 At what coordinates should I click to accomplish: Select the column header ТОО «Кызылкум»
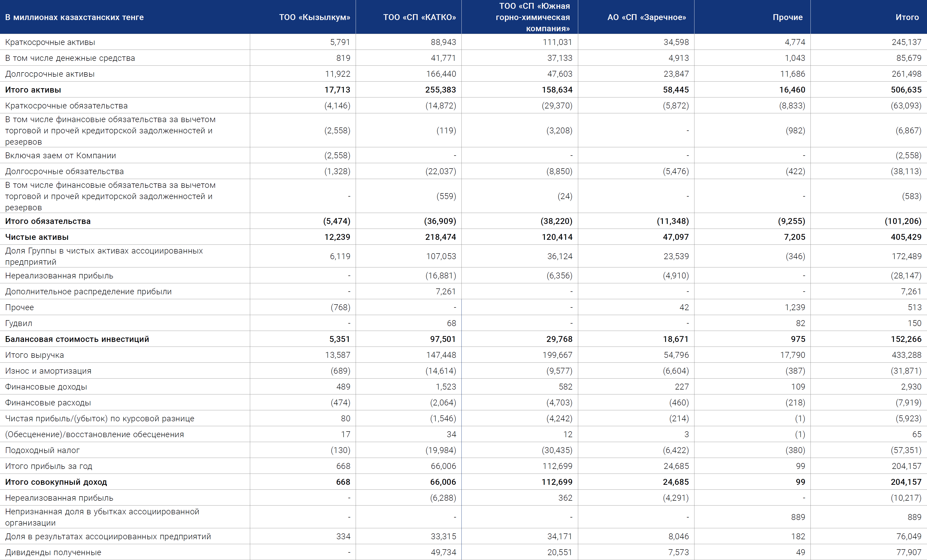(314, 17)
